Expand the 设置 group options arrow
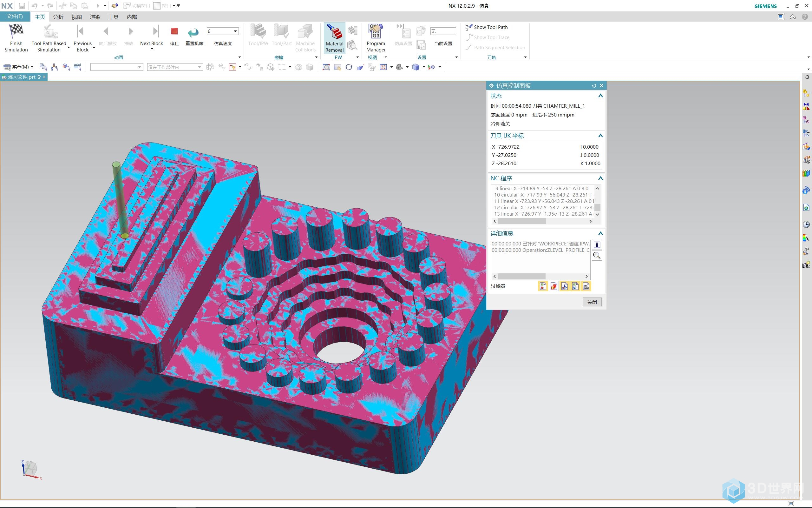The image size is (812, 508). (456, 57)
